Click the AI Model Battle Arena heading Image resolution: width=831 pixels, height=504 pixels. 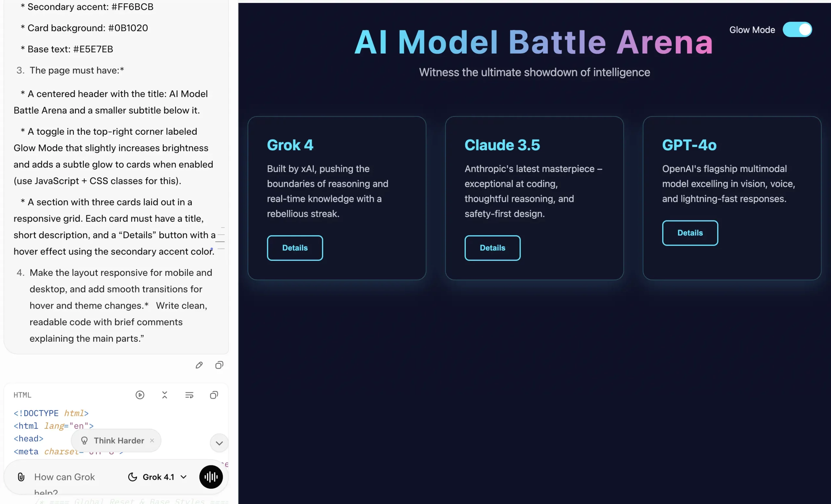pyautogui.click(x=534, y=42)
